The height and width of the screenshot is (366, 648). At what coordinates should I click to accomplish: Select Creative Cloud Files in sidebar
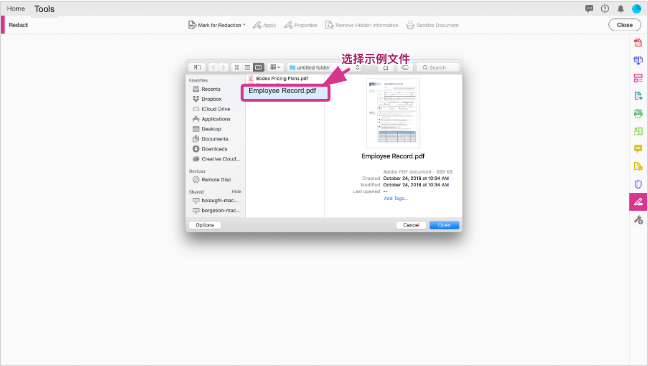pos(220,159)
